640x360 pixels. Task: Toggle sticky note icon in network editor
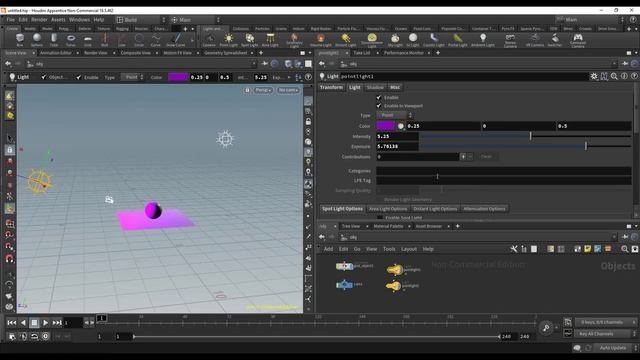click(x=587, y=249)
